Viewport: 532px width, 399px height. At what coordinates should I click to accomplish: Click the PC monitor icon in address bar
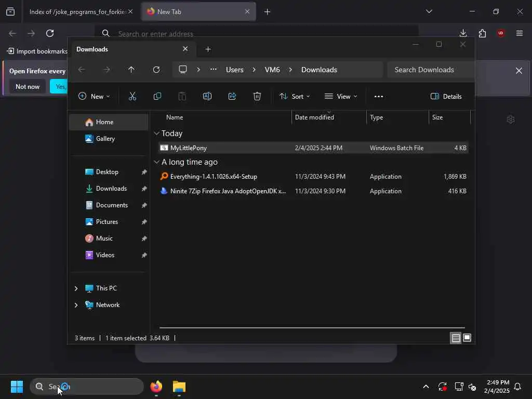pos(183,70)
